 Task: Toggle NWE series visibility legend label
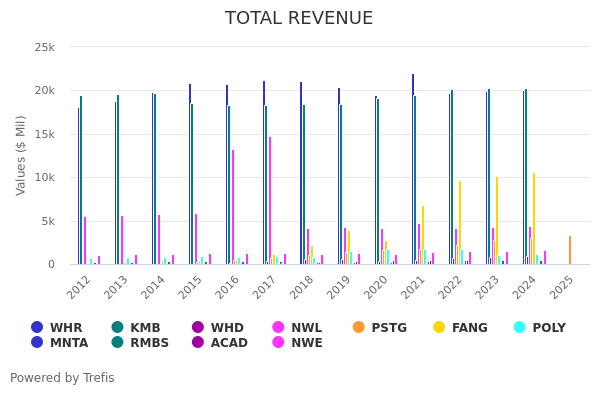[x=307, y=343]
